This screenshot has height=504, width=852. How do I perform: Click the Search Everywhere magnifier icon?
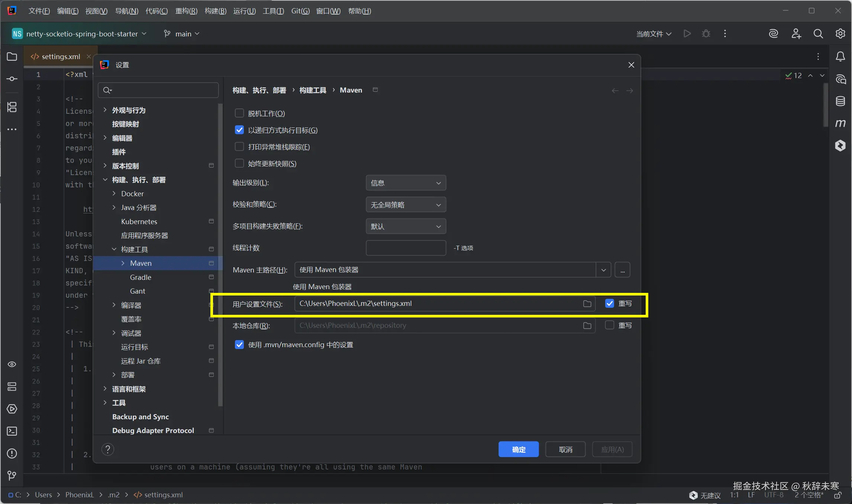pos(818,34)
